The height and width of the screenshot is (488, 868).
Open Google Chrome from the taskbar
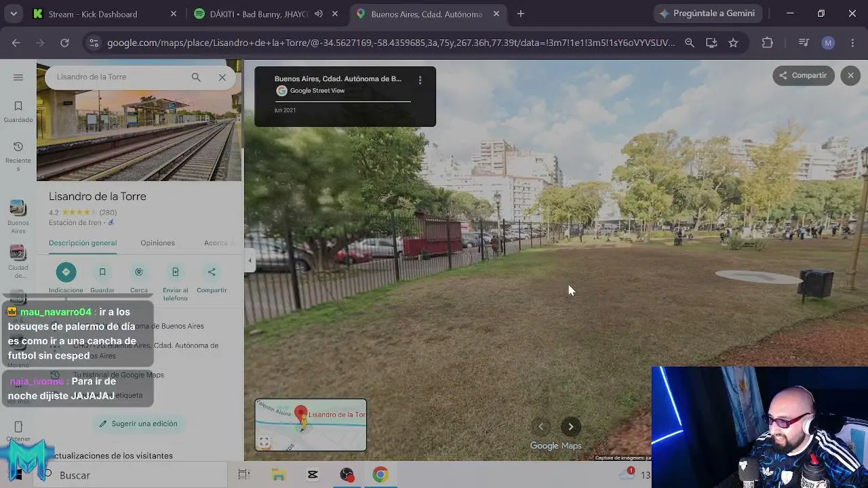380,475
